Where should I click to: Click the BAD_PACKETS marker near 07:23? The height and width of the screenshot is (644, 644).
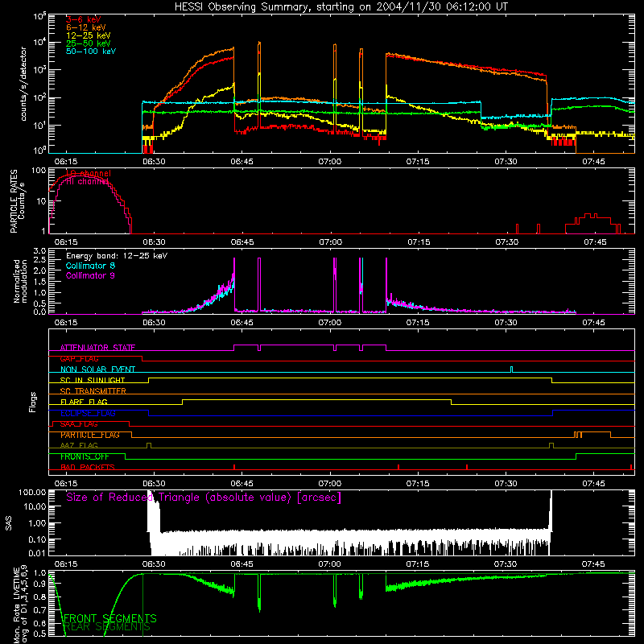click(x=467, y=467)
